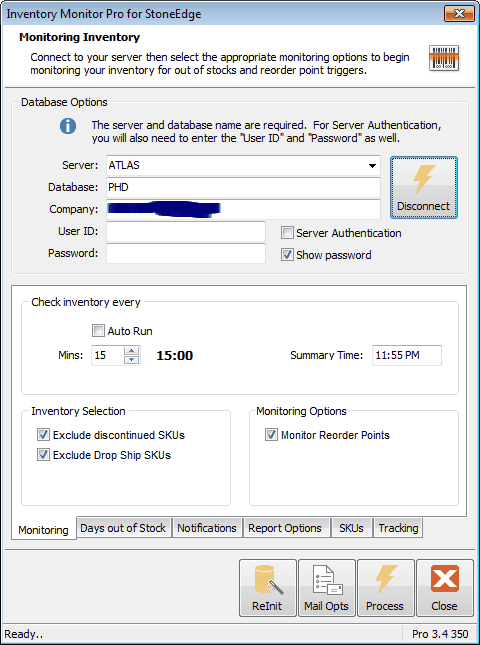Switch to the Tracking tab

[x=398, y=528]
